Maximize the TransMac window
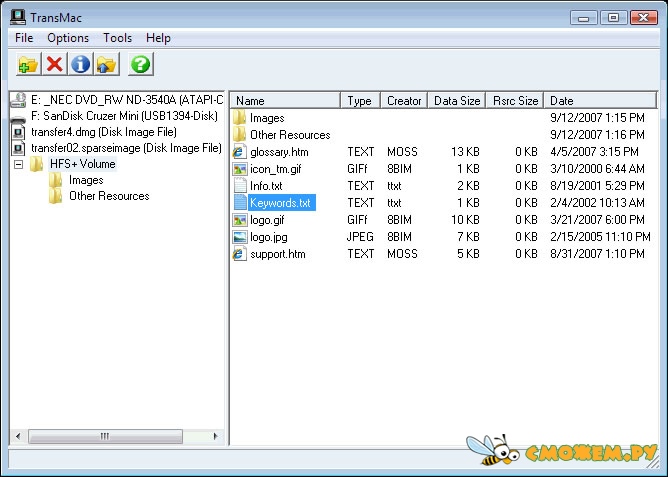The image size is (668, 477). coord(613,17)
